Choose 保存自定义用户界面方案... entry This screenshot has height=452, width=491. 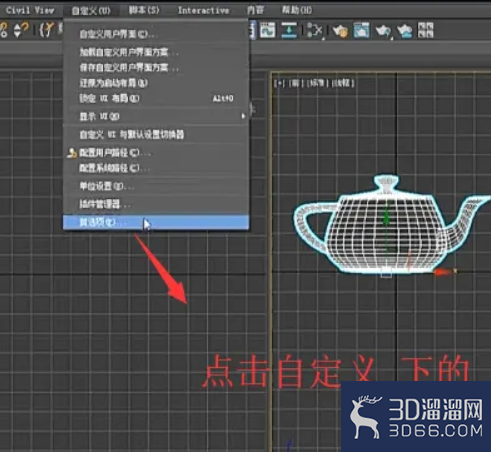tap(156, 68)
